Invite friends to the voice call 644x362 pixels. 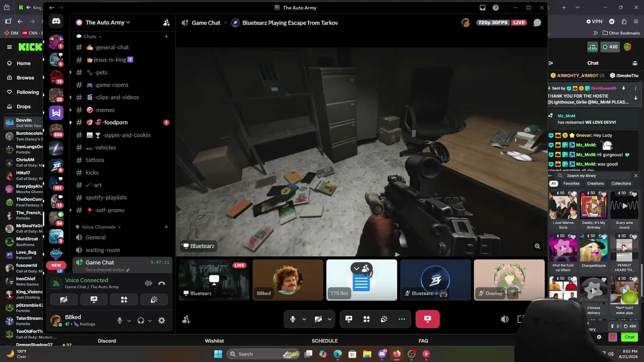(x=186, y=319)
